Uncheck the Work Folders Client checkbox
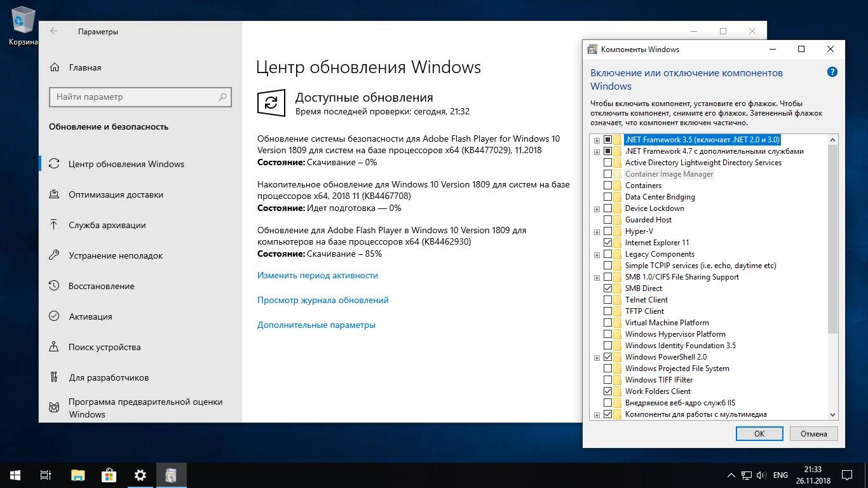This screenshot has width=868, height=488. [607, 391]
